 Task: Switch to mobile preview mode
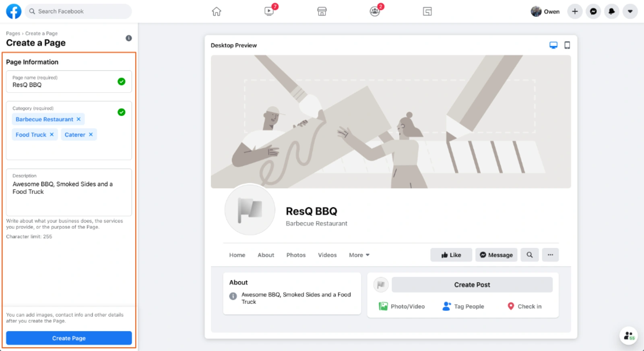pyautogui.click(x=567, y=45)
